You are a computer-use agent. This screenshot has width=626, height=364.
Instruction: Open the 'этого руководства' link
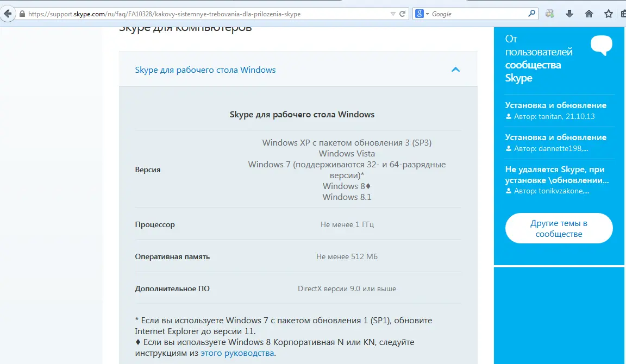click(x=237, y=353)
